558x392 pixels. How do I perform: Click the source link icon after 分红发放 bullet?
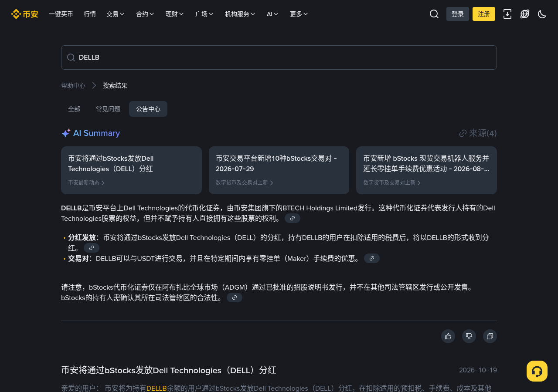(92, 248)
